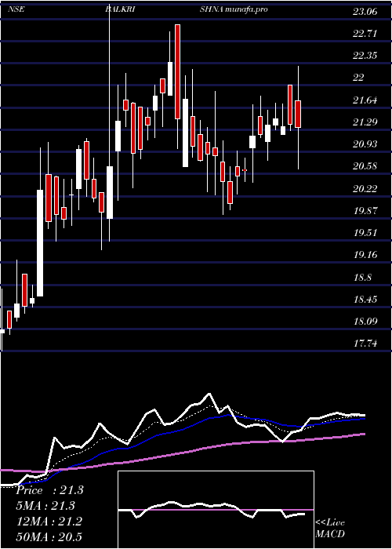This screenshot has width=392, height=549.
Task: Click the Live MACD label
Action: coord(330,528)
